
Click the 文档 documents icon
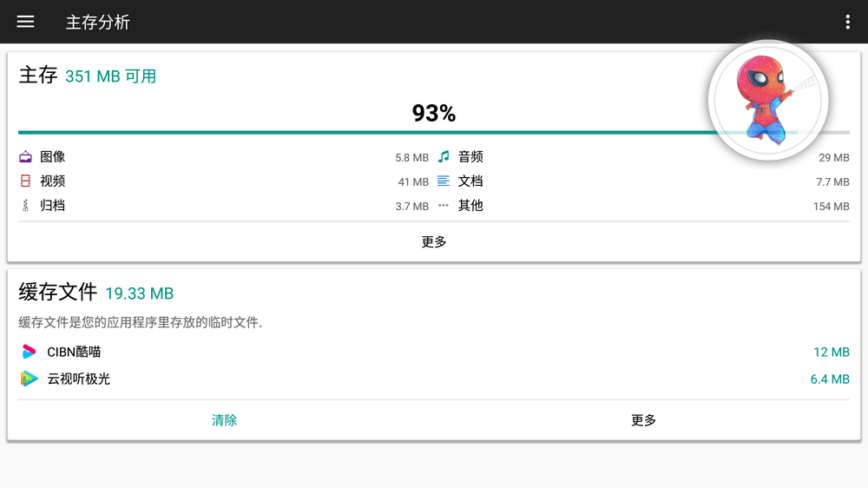pyautogui.click(x=444, y=181)
